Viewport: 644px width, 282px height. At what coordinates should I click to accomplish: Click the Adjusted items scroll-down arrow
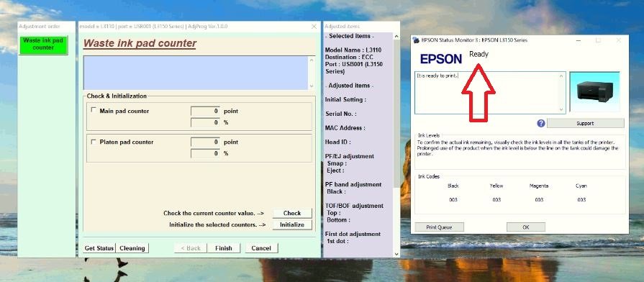tap(396, 254)
